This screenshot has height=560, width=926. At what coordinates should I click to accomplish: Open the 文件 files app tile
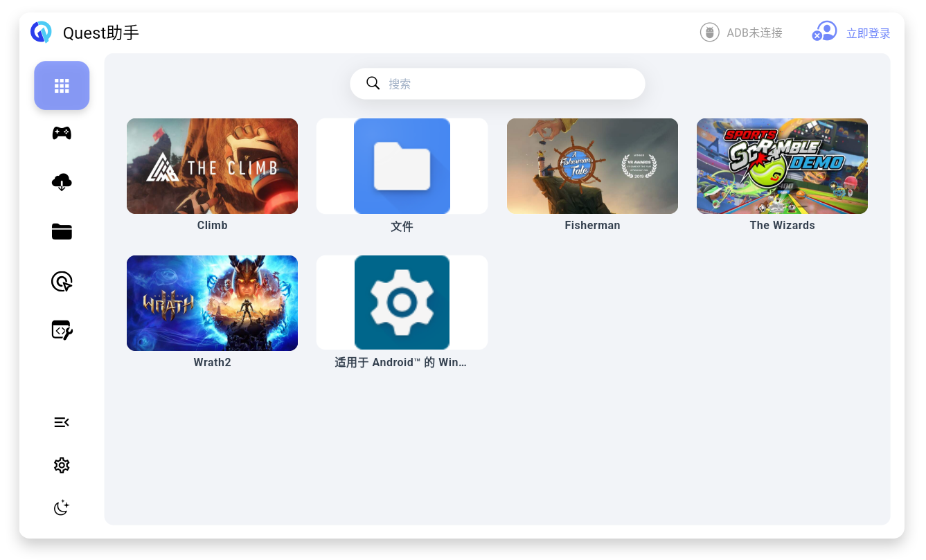pos(402,166)
